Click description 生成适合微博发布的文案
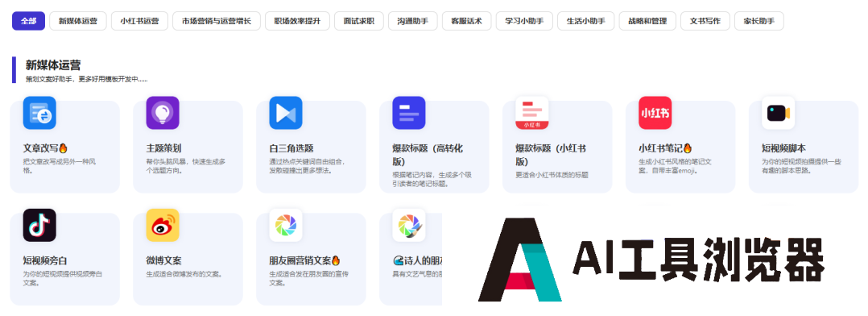 [184, 274]
